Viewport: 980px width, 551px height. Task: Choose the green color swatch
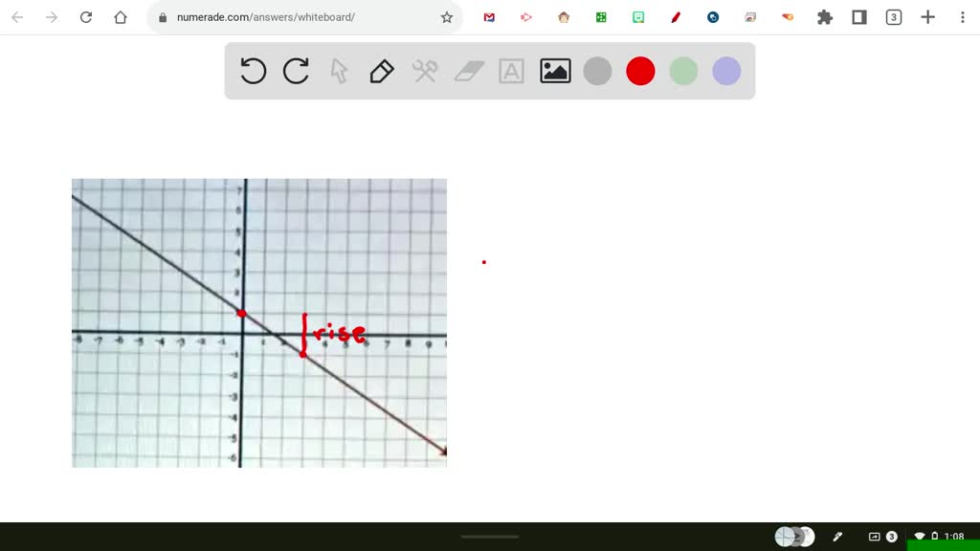(x=682, y=70)
